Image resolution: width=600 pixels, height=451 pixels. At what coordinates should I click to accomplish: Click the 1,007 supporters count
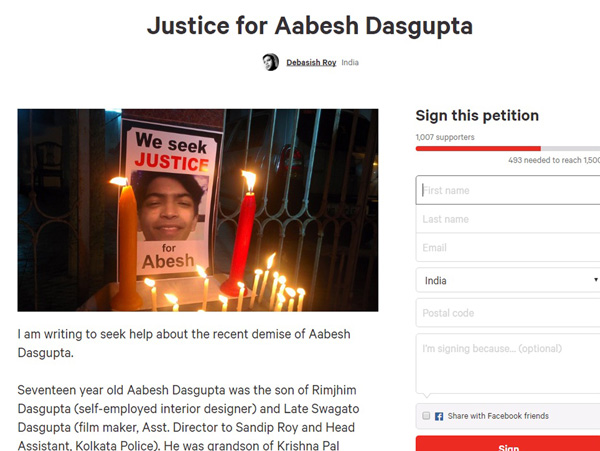(445, 137)
